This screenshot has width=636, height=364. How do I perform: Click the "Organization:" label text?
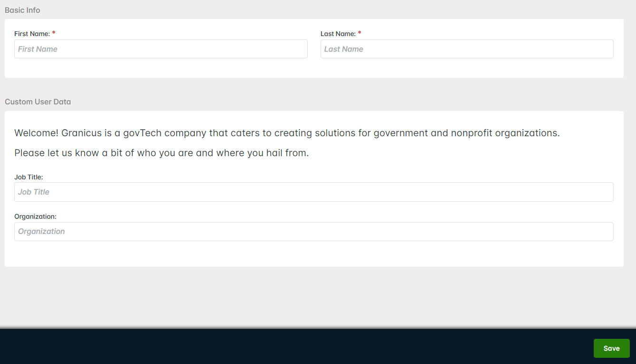[x=35, y=216]
